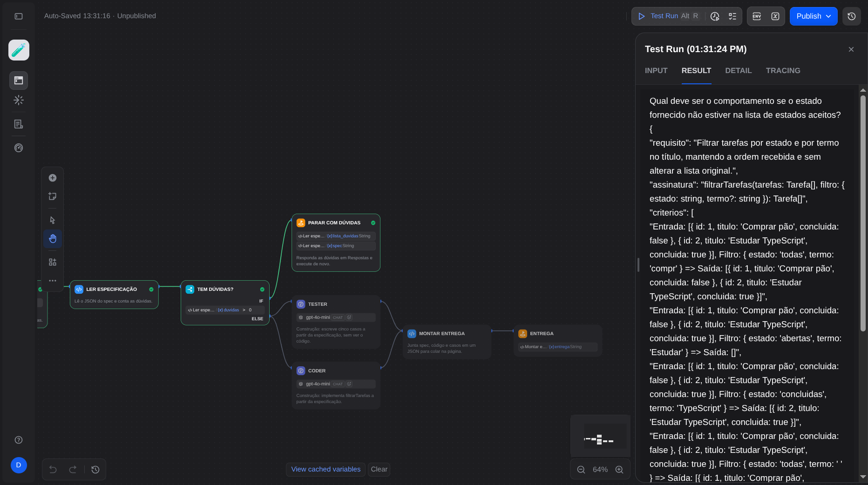Toggle the sidebar panel icon
This screenshot has width=868, height=485.
point(19,16)
